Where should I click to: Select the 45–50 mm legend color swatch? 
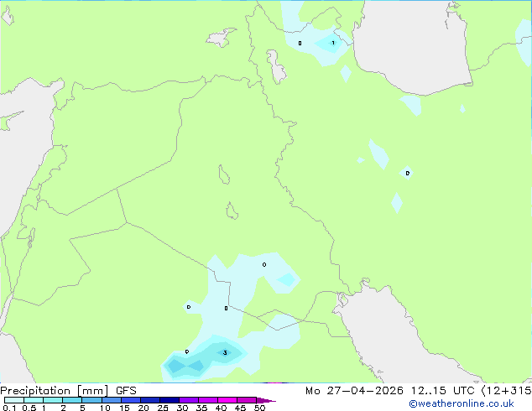[x=247, y=400]
